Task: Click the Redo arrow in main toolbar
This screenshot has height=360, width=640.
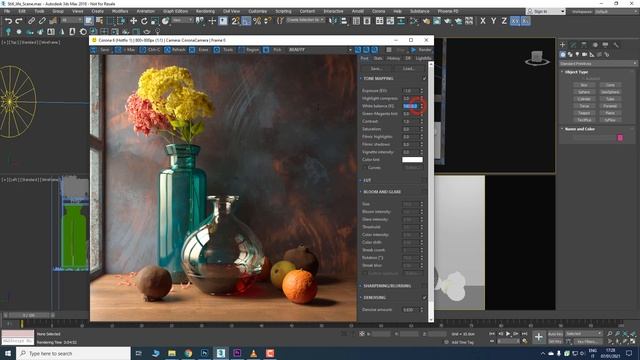Action: click(x=19, y=20)
